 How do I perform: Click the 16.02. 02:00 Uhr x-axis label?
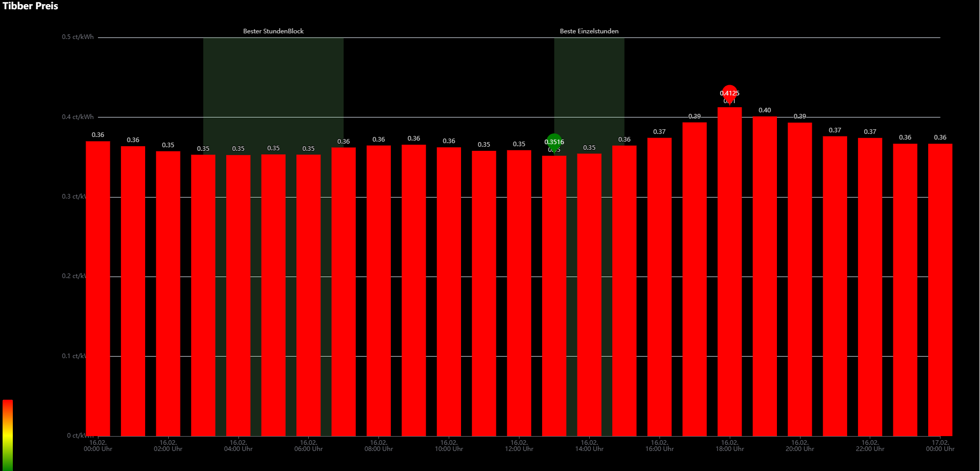[168, 445]
